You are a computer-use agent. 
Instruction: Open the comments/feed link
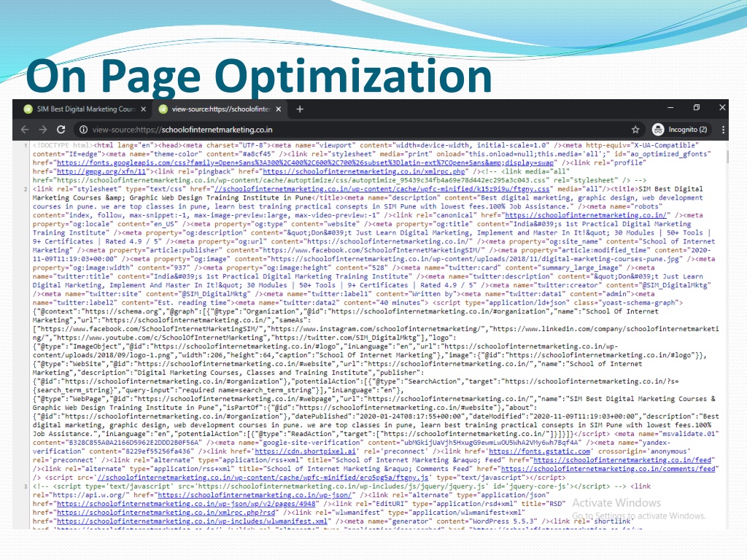[608, 469]
